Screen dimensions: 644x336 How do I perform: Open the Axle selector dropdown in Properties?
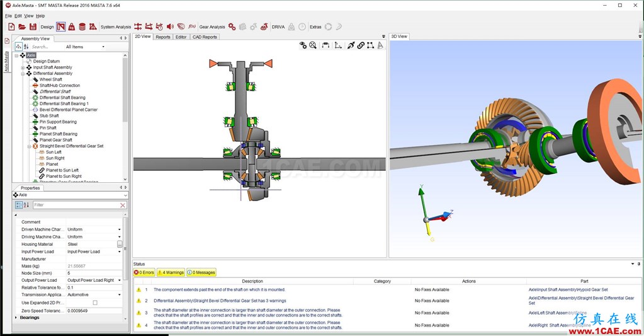point(125,195)
